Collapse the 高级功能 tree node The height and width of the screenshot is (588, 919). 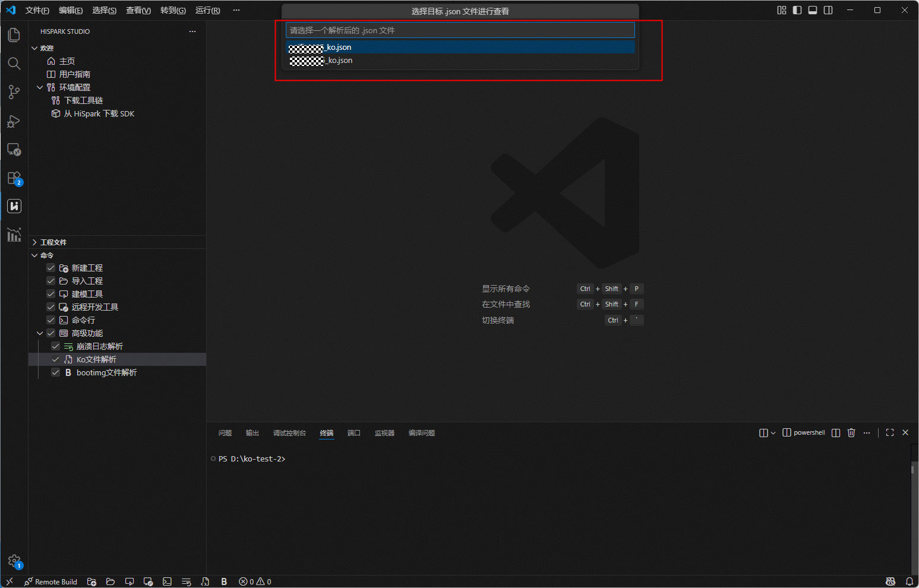point(40,333)
